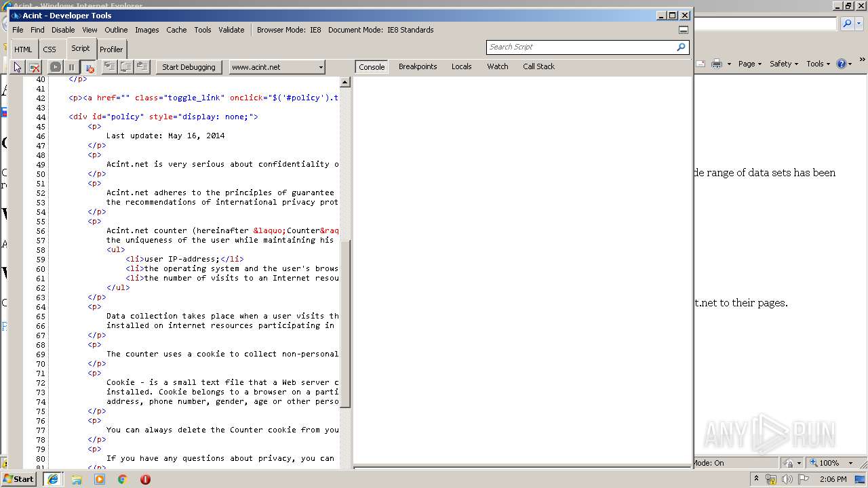Open the IE Safety menu dropdown
868x488 pixels.
coord(784,64)
